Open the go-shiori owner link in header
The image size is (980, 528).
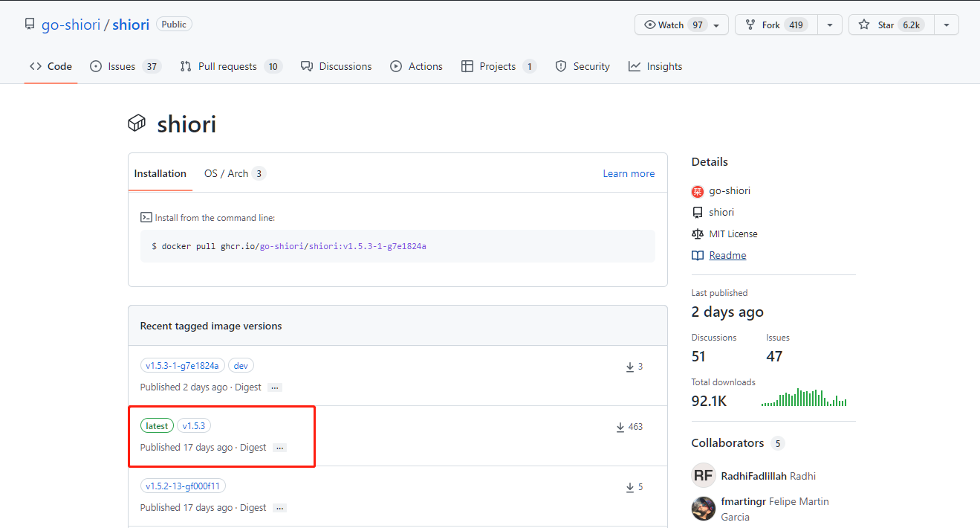pos(71,25)
